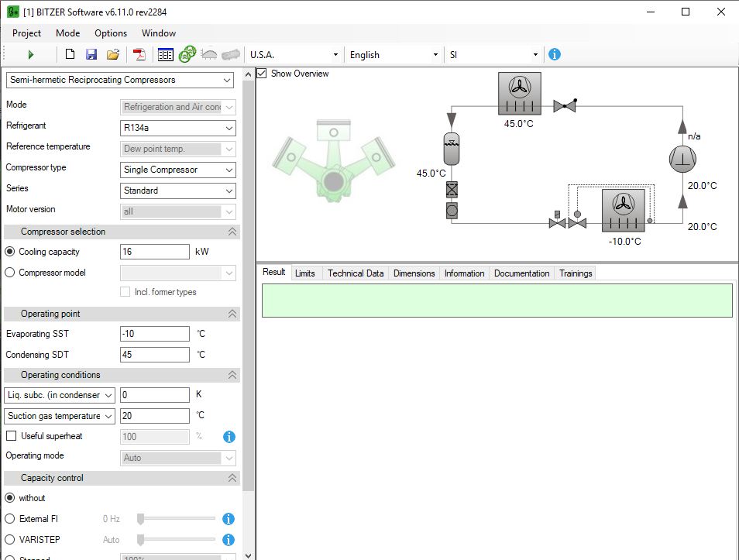Switch to the Technical Data tab
Image resolution: width=739 pixels, height=560 pixels.
point(356,273)
